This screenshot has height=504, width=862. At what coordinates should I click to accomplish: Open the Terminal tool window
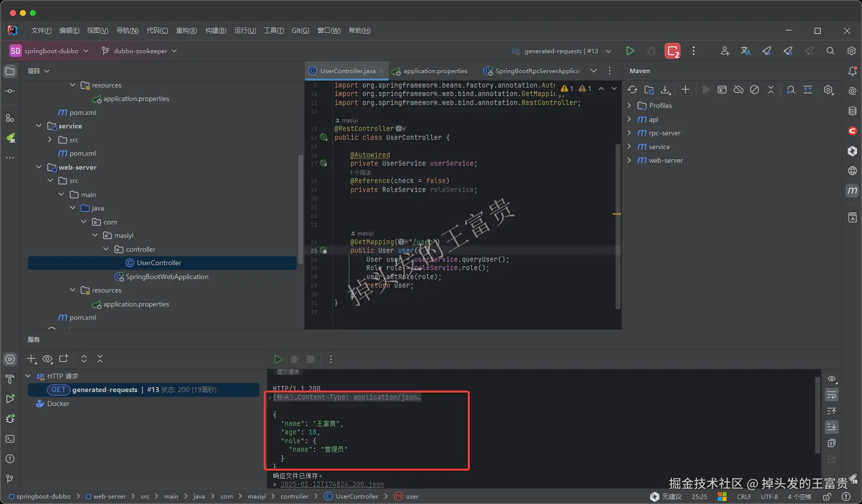tap(10, 439)
